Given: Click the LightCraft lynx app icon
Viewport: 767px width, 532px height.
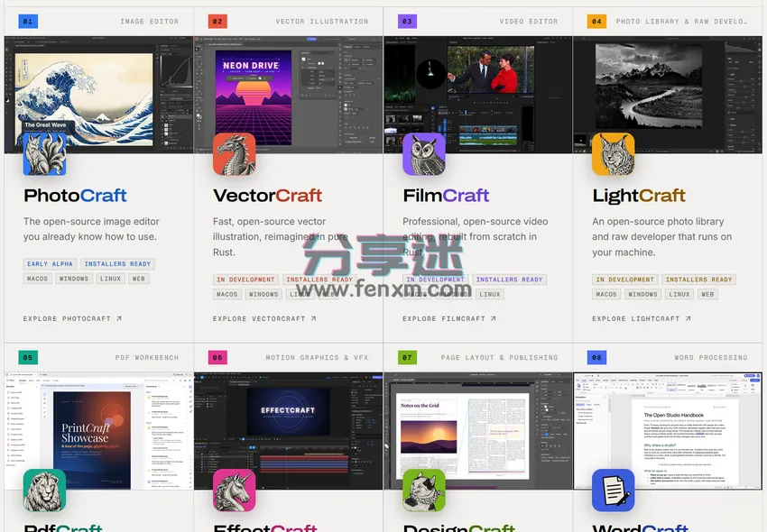Looking at the screenshot, I should [614, 154].
